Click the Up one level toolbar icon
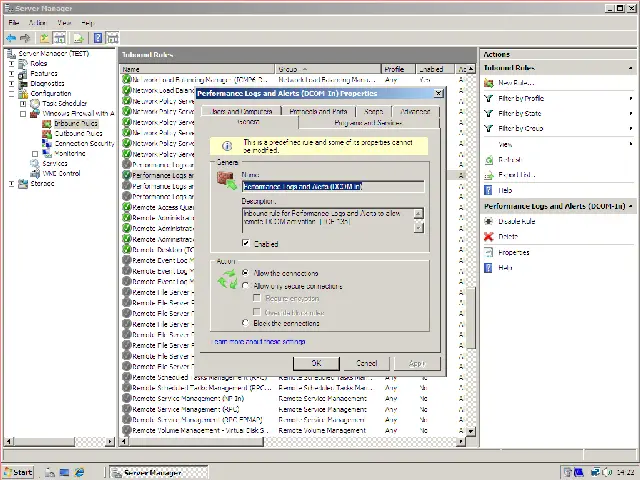640x480 pixels. (x=44, y=38)
